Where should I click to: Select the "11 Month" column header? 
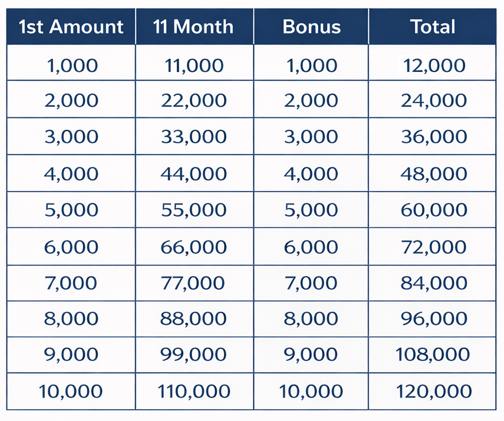point(193,27)
